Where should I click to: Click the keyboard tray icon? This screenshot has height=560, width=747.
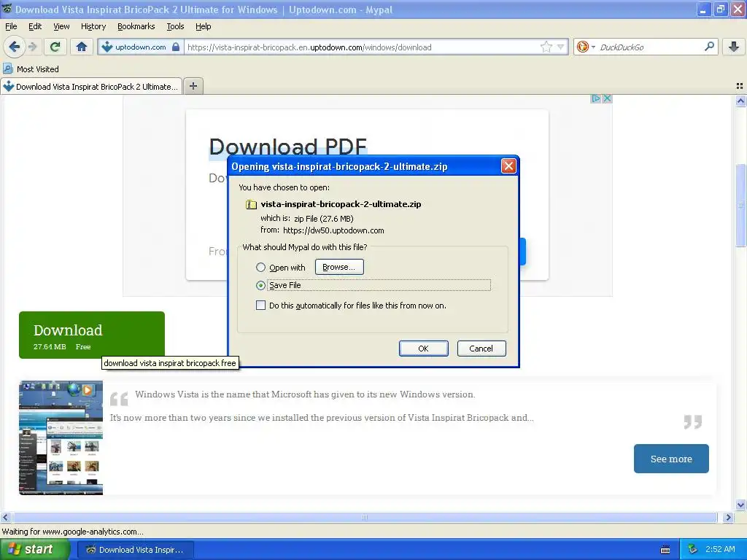[665, 550]
